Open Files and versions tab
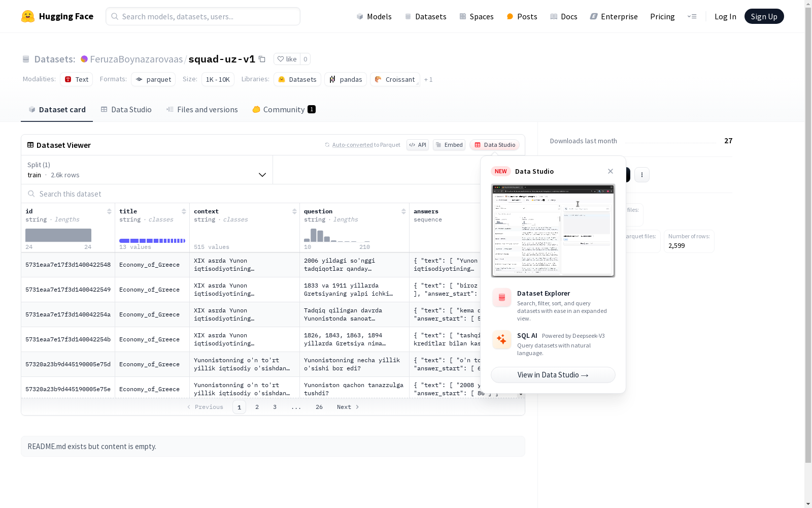 point(202,110)
